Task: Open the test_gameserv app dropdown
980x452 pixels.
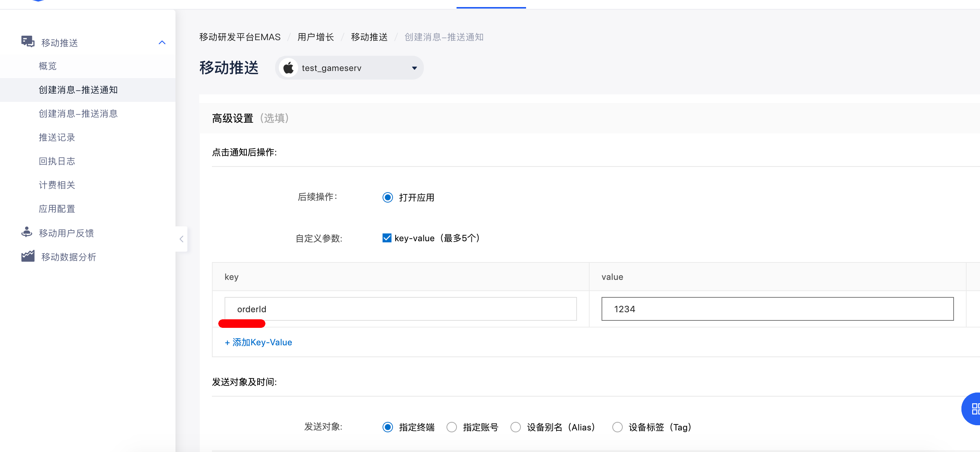Action: (x=349, y=68)
